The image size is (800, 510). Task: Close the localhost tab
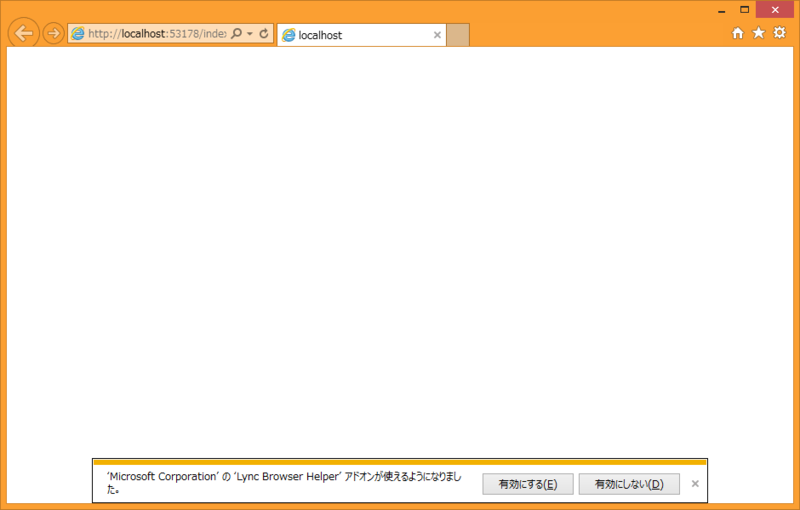[x=437, y=35]
